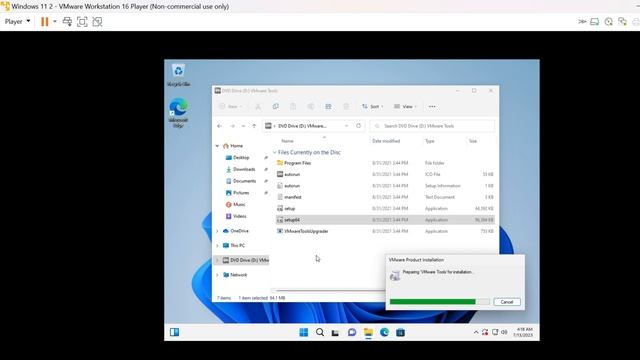Click the New button in File Explorer toolbar

pyautogui.click(x=231, y=107)
